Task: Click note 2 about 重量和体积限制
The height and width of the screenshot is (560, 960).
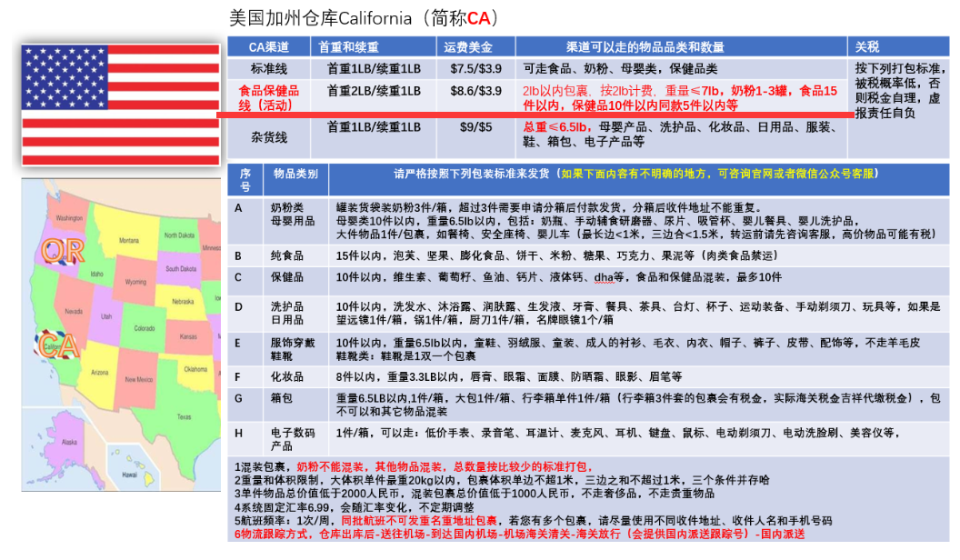Action: click(502, 480)
